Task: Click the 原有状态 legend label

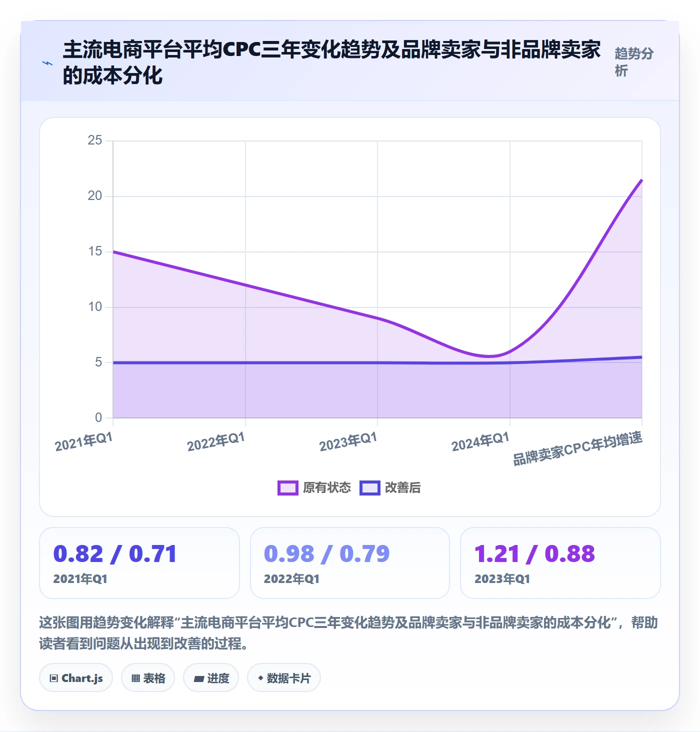Action: click(x=327, y=487)
